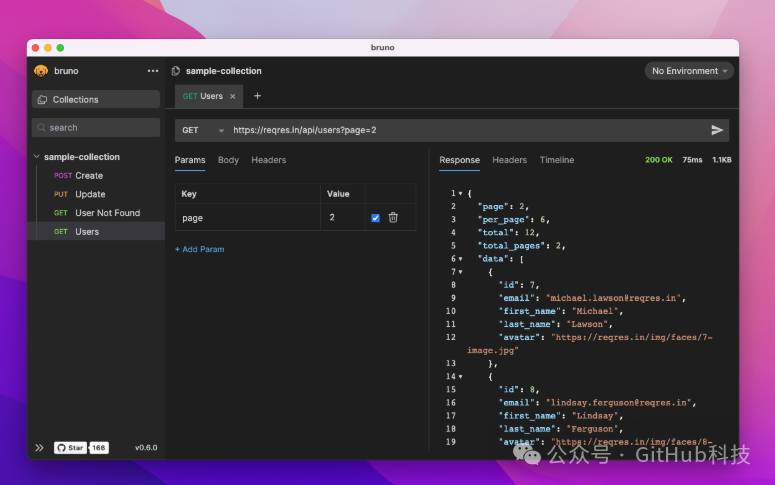Focus the search input field
Image resolution: width=775 pixels, height=485 pixels.
tap(96, 128)
